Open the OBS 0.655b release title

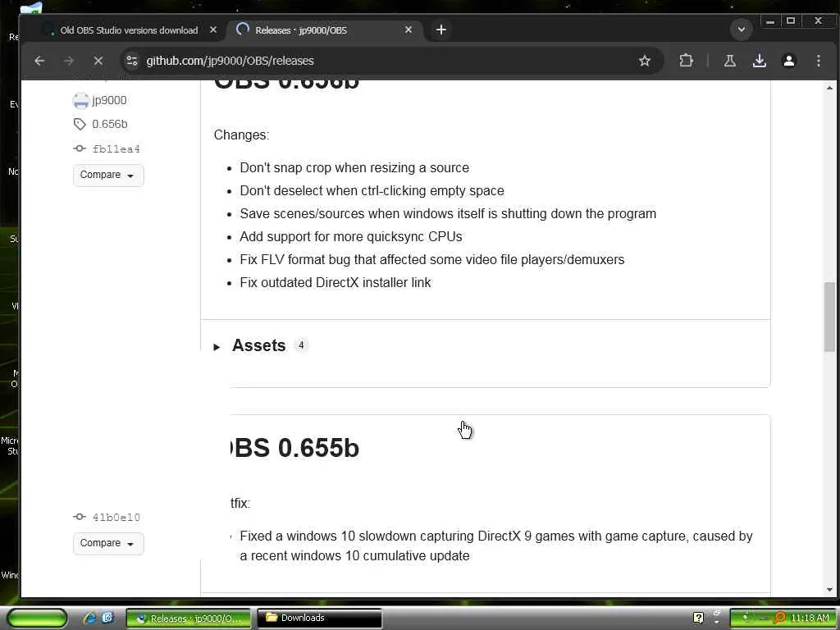point(294,448)
